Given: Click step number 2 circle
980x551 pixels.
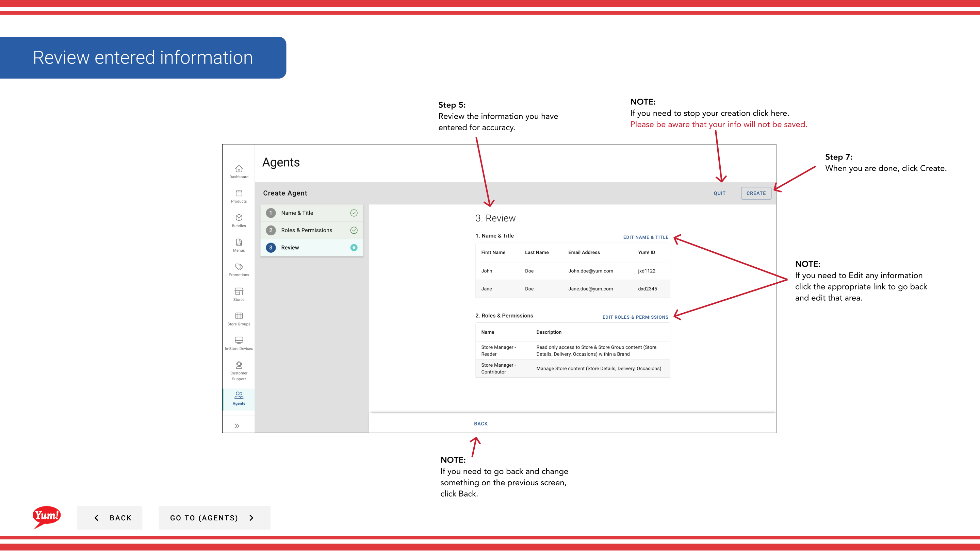Looking at the screenshot, I should (271, 230).
